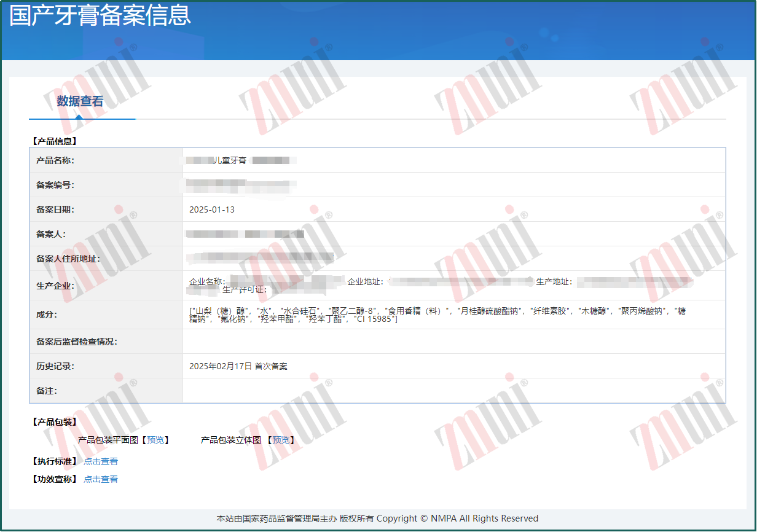This screenshot has width=757, height=532.
Task: Click the 【产品信息】 section heading
Action: click(54, 141)
